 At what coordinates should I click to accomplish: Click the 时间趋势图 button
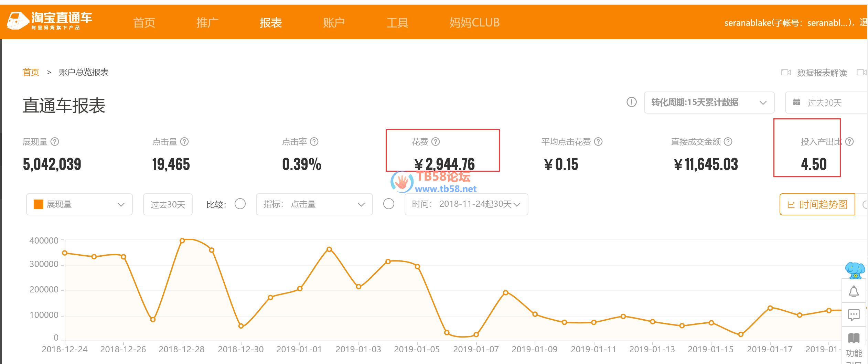[x=817, y=204]
